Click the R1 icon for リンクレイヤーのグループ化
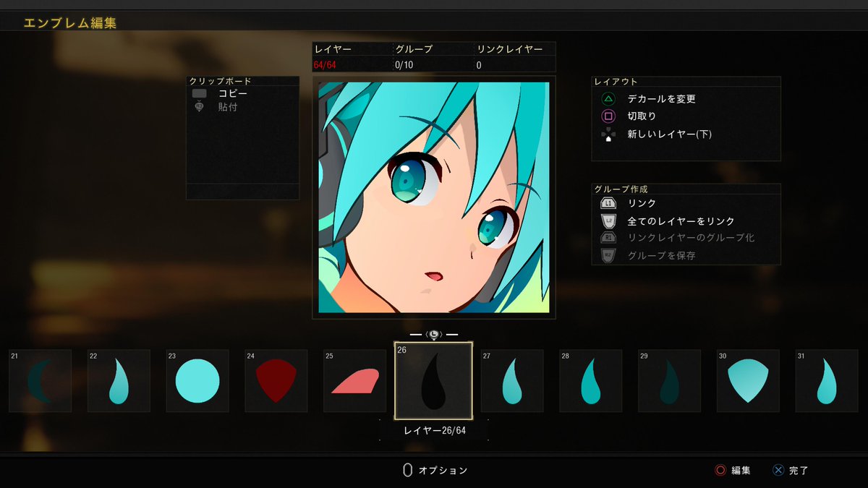Image resolution: width=868 pixels, height=488 pixels. pyautogui.click(x=608, y=238)
